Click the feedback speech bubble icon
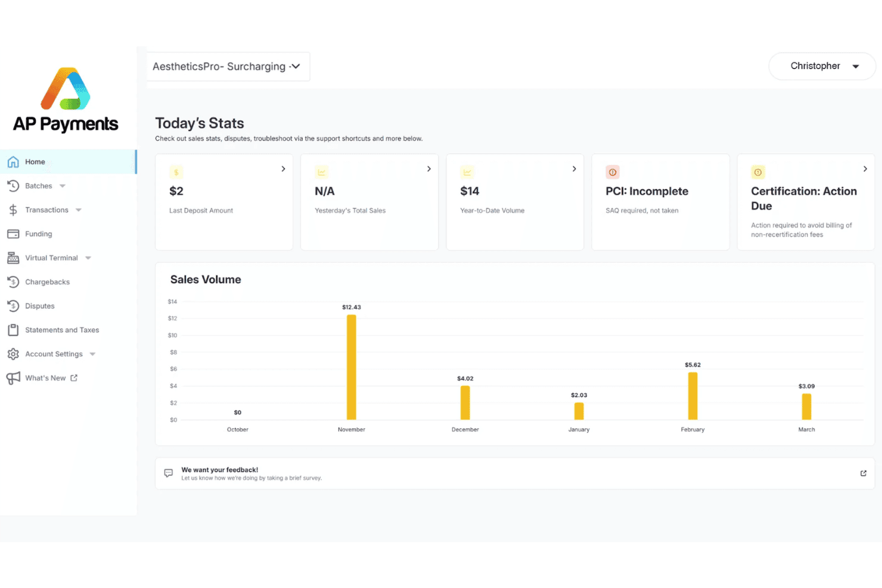The width and height of the screenshot is (882, 588). coord(169,473)
